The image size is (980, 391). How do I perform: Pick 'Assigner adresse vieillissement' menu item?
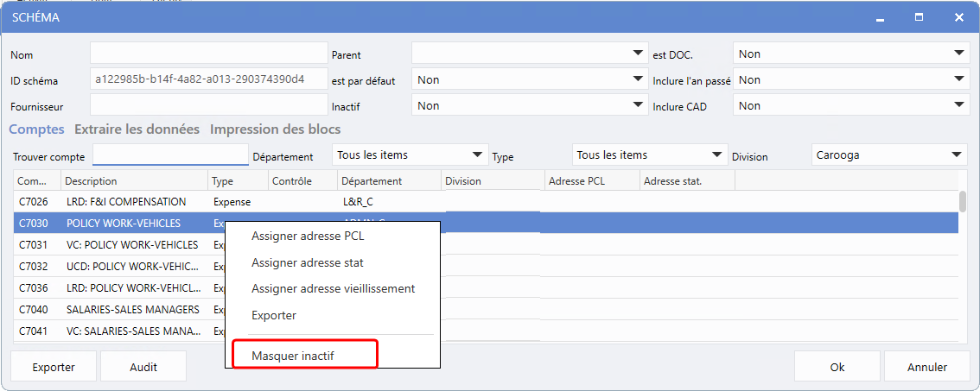click(x=333, y=288)
